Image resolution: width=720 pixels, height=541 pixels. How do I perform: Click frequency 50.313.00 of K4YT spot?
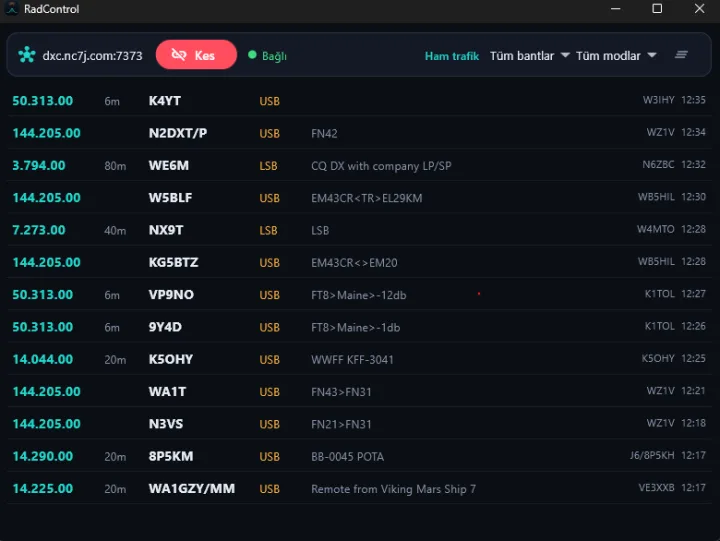(x=43, y=101)
